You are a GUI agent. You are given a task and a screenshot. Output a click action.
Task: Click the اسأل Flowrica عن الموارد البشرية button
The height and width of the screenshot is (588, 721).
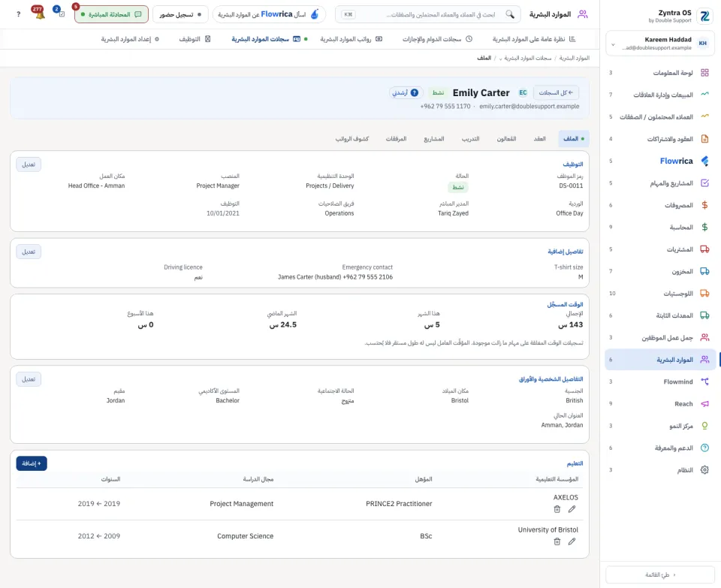coord(269,14)
